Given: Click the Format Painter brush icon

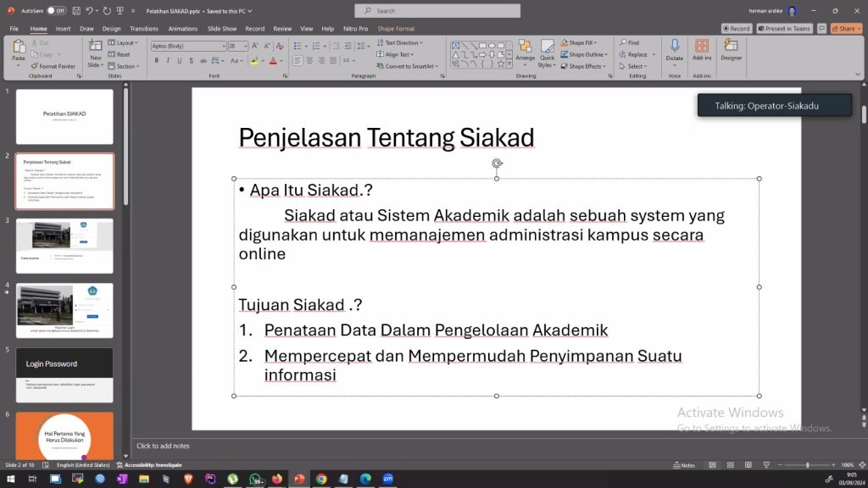Looking at the screenshot, I should tap(34, 66).
